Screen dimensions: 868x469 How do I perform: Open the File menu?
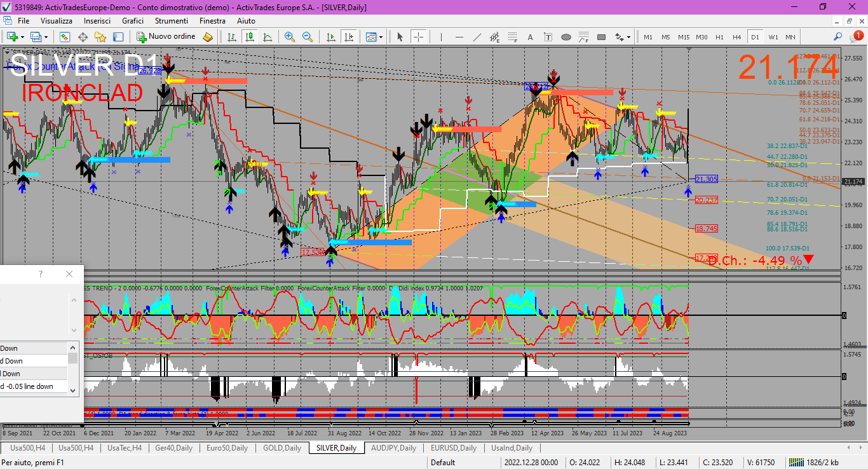coord(24,21)
